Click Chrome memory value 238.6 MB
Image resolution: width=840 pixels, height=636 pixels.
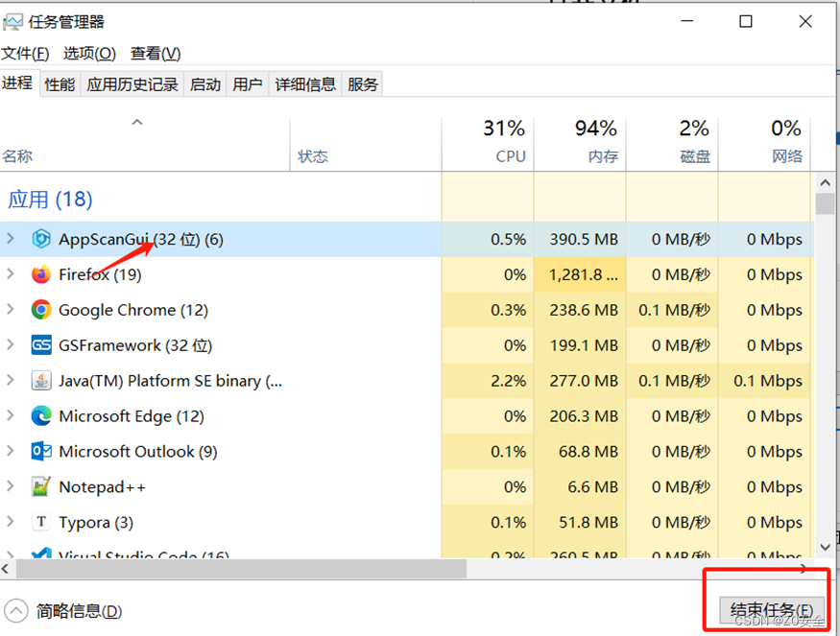584,310
